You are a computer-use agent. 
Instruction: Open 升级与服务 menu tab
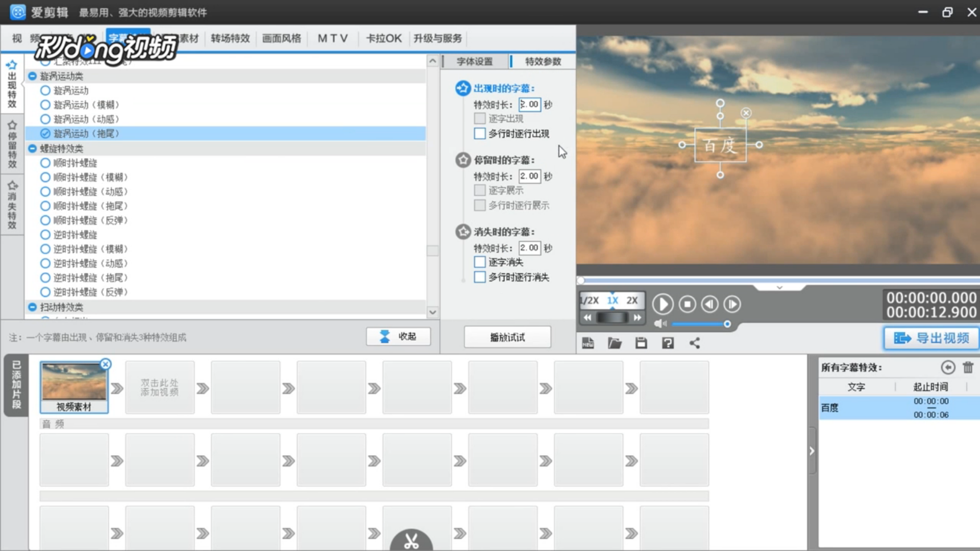tap(437, 38)
